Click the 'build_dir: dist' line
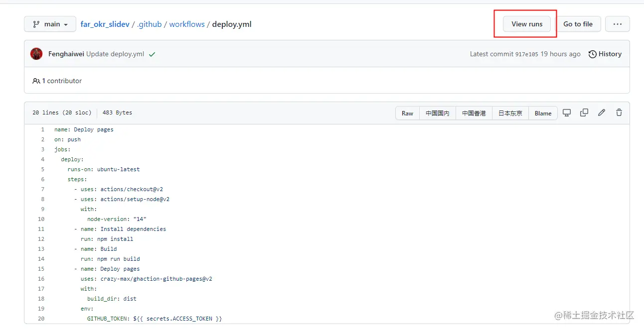Image resolution: width=644 pixels, height=330 pixels. (112, 299)
